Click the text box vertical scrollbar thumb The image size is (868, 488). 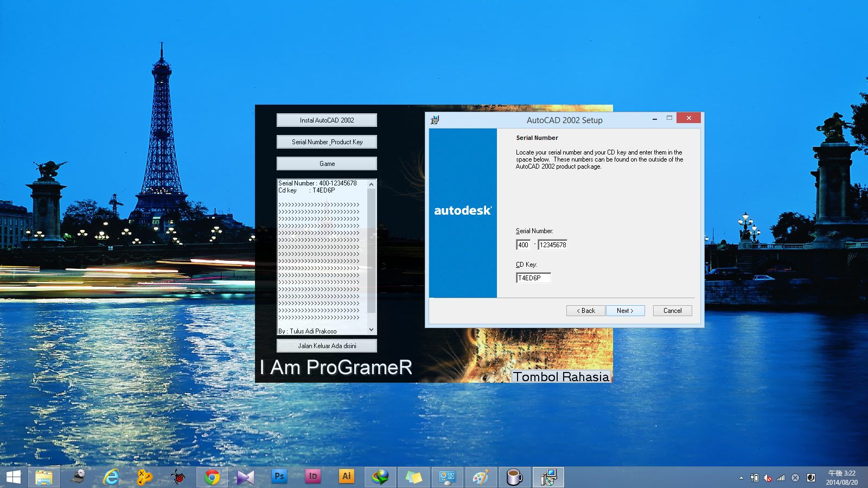click(372, 251)
